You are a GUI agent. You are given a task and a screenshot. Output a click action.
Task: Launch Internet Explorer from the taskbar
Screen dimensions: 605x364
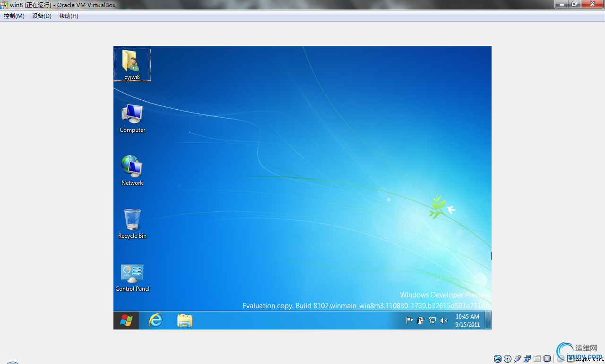point(156,320)
